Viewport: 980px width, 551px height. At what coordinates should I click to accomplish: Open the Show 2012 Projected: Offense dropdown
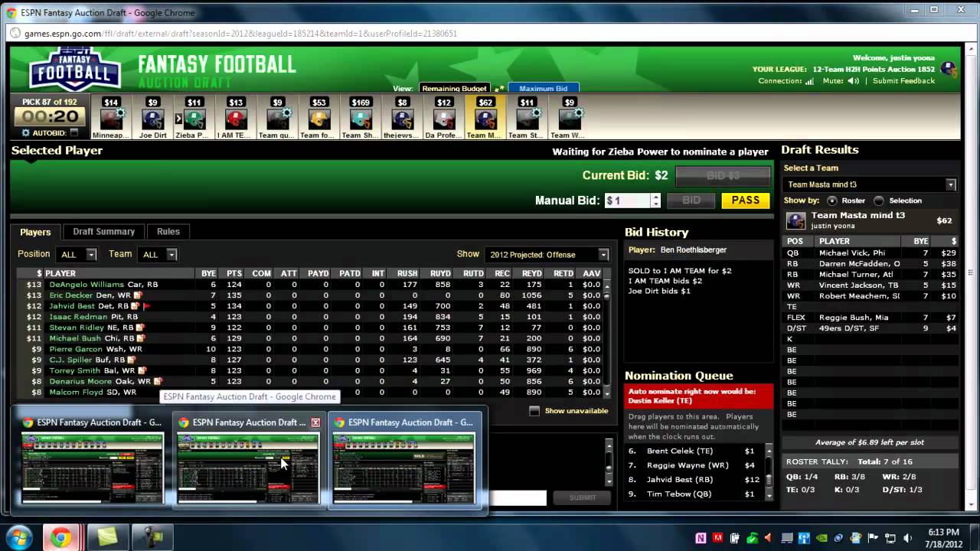[547, 254]
